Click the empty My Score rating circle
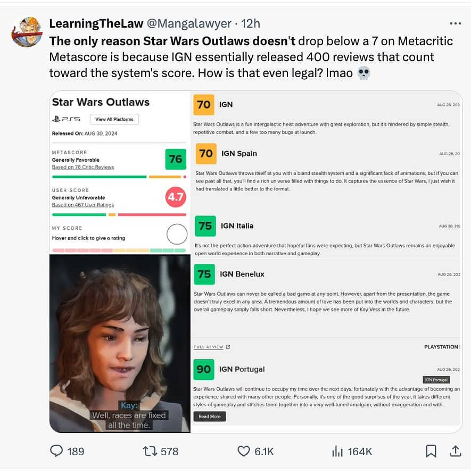 click(x=177, y=234)
